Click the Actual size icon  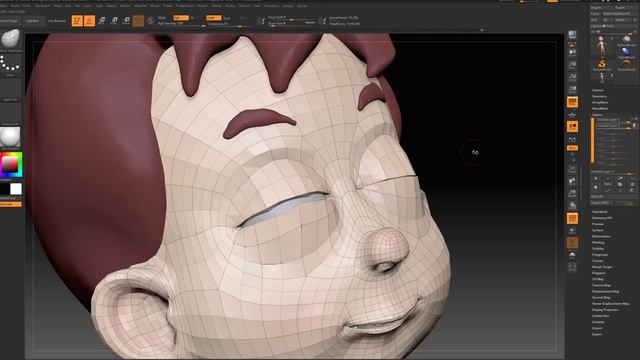[x=572, y=77]
